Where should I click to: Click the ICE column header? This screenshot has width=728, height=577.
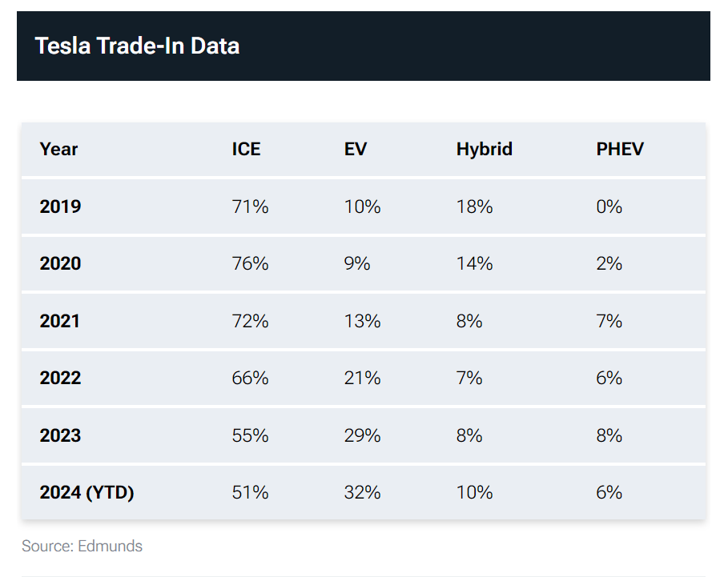246,149
